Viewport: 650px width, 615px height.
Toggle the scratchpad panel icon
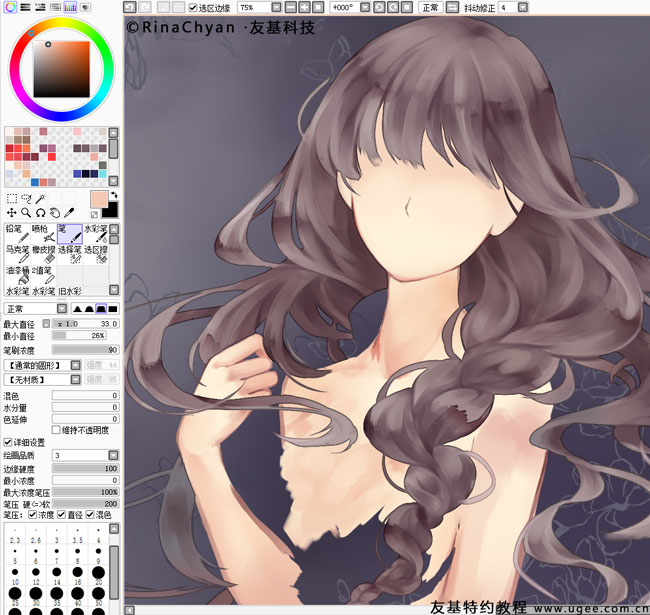tap(85, 7)
